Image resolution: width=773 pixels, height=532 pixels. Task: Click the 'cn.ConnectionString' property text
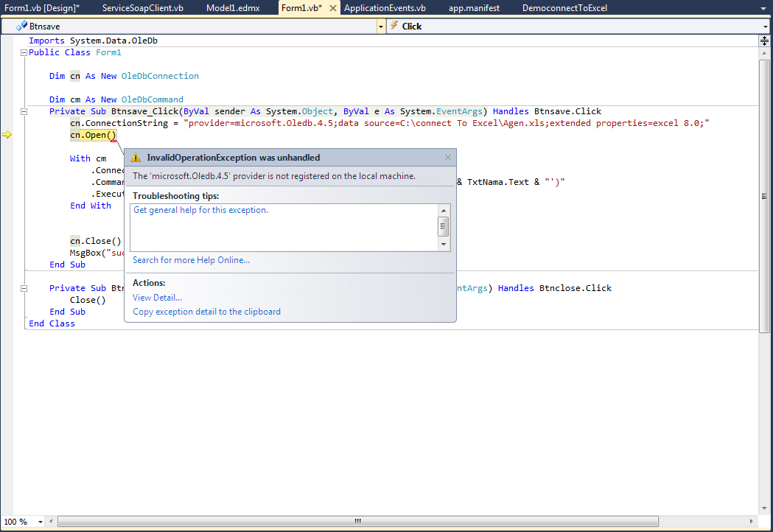(x=119, y=123)
